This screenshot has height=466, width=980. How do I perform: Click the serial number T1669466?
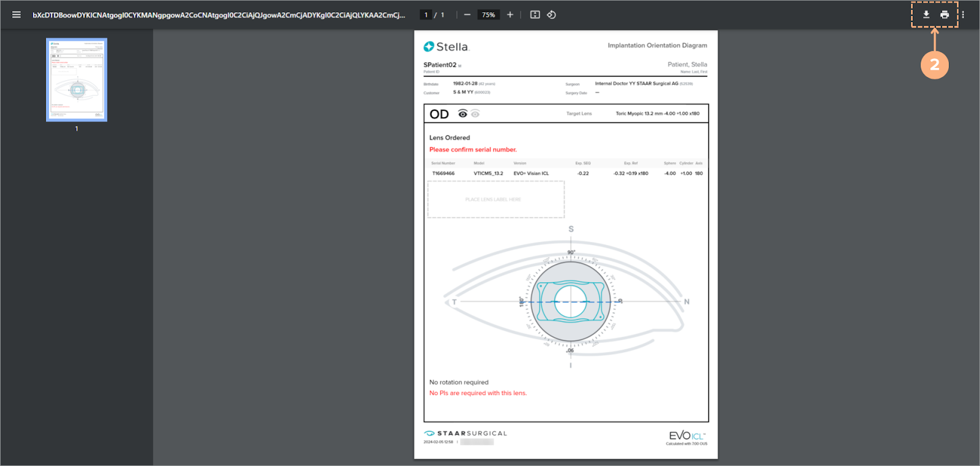coord(444,173)
